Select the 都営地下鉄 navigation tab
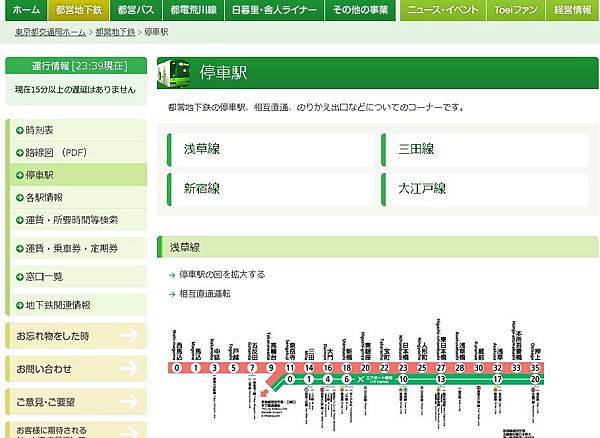The width and height of the screenshot is (600, 438). pyautogui.click(x=78, y=10)
